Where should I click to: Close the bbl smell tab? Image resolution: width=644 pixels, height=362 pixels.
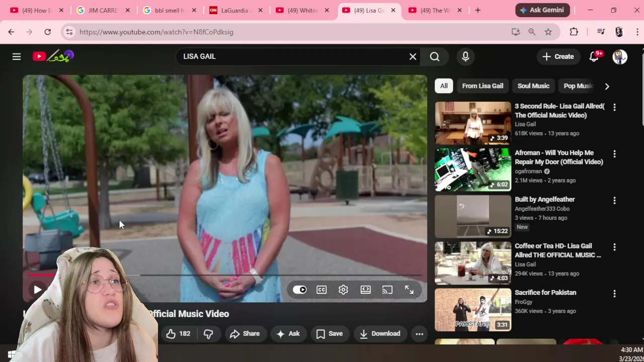click(x=194, y=10)
